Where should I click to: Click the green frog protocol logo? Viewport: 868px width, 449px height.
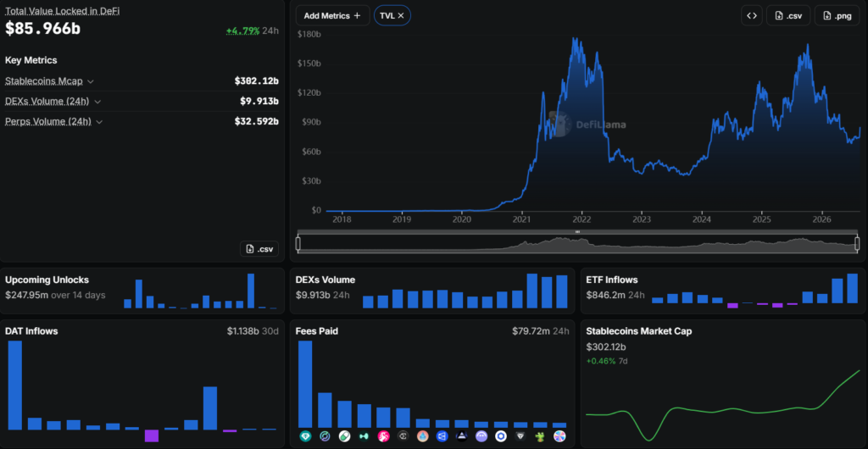(540, 436)
